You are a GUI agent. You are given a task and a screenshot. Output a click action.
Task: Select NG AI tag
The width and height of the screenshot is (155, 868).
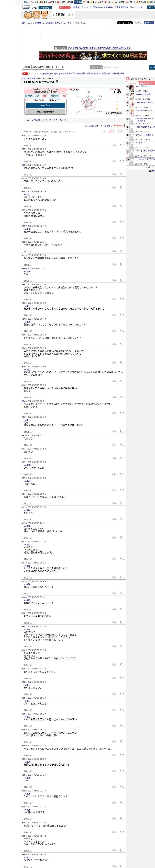point(64,96)
